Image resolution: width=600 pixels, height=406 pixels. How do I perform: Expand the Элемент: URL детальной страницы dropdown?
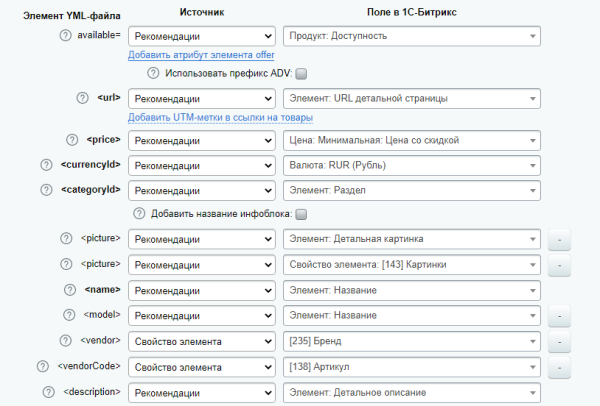412,99
